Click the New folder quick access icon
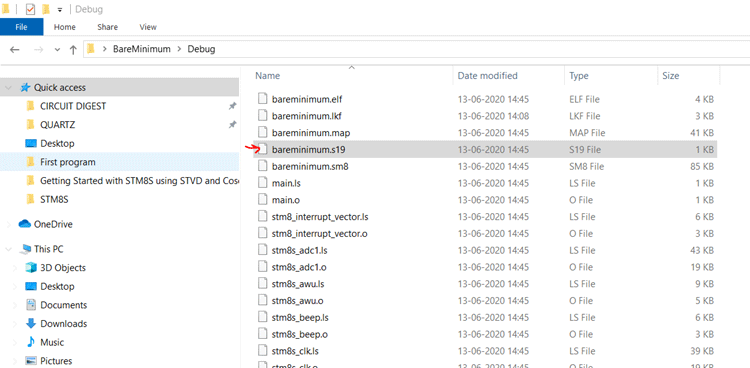Viewport: 750px width, 368px height. 46,9
